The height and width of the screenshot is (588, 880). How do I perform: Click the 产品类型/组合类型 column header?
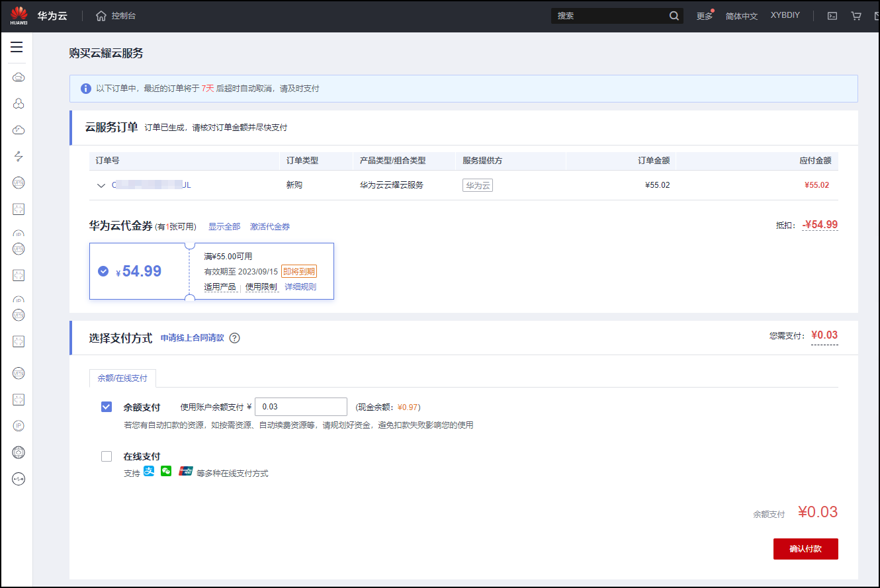pyautogui.click(x=392, y=161)
